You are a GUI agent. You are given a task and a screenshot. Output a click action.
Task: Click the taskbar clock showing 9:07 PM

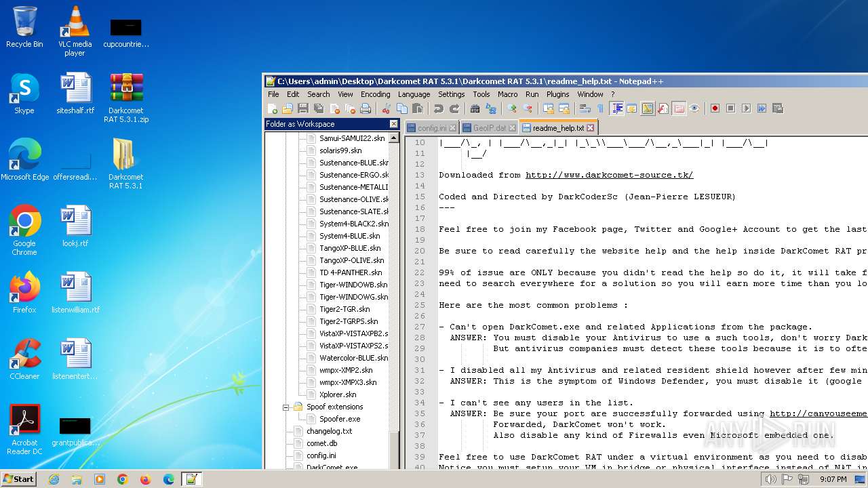coord(833,479)
